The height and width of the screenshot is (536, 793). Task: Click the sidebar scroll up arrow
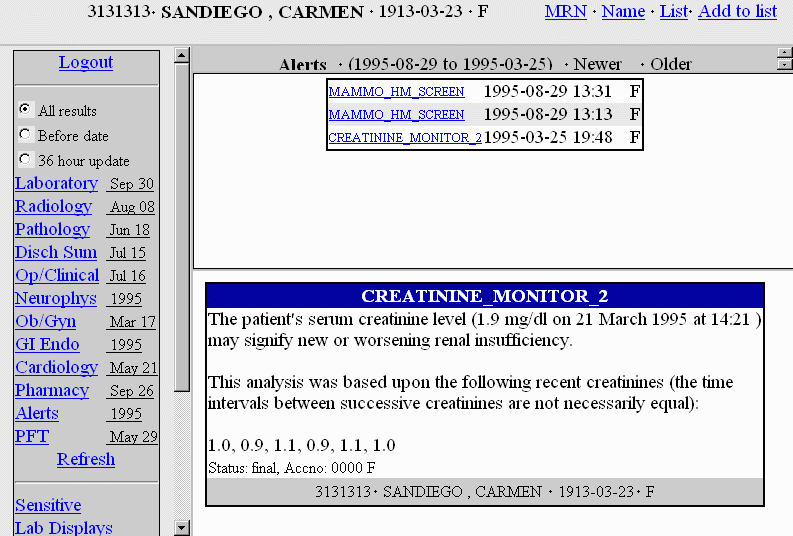[x=181, y=55]
